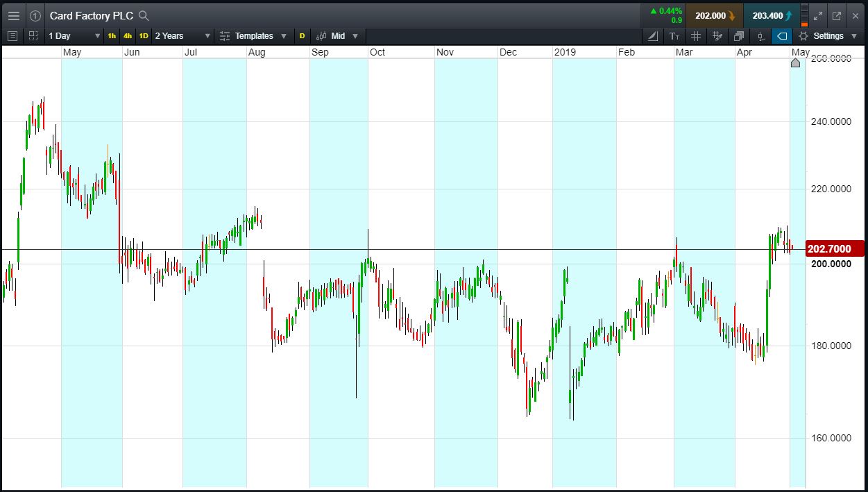868x492 pixels.
Task: Click the Jul month label
Action: (192, 53)
